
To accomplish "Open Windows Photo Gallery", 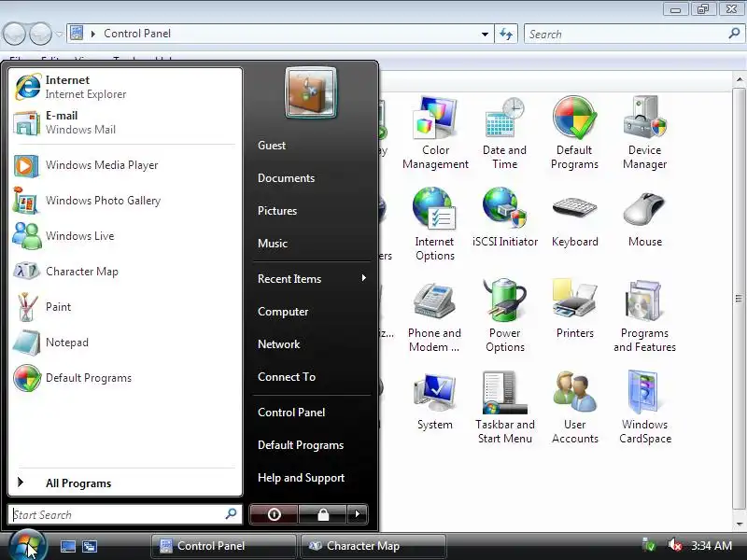I will [x=125, y=201].
